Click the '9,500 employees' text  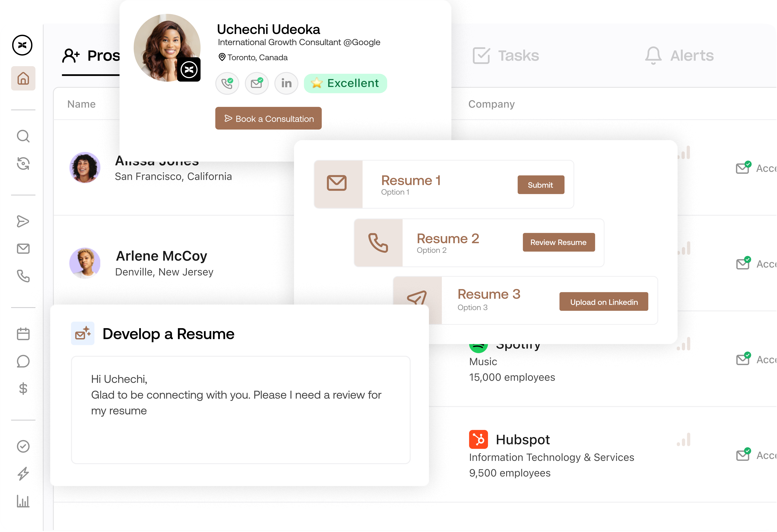click(x=510, y=473)
